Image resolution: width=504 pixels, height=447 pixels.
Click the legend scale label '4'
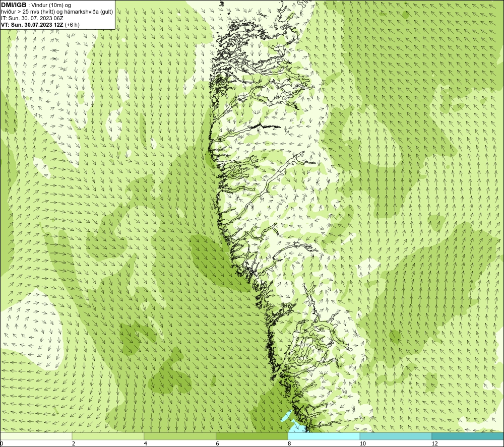click(x=146, y=444)
